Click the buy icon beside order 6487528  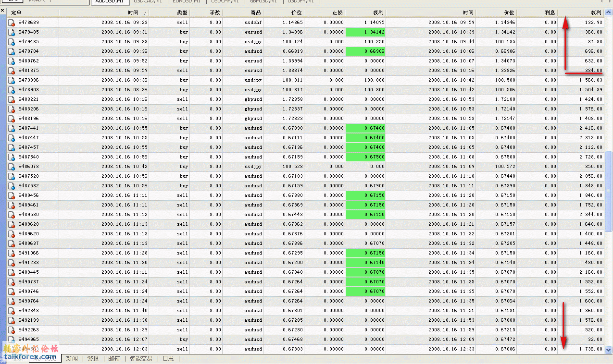[x=12, y=176]
